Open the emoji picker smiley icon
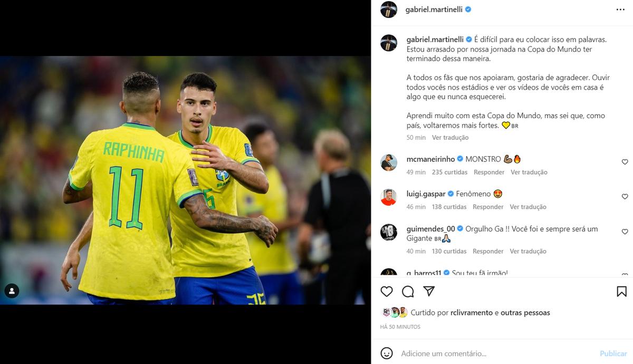Image resolution: width=633 pixels, height=364 pixels. (387, 353)
